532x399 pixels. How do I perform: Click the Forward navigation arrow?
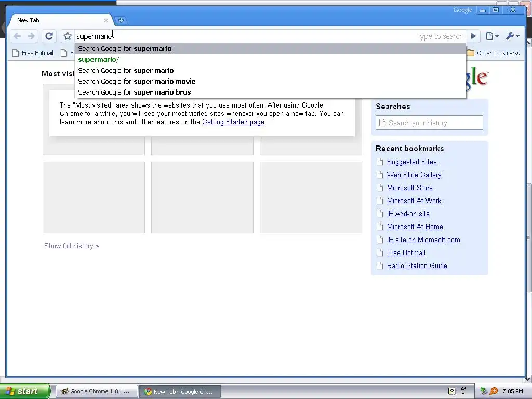[31, 36]
